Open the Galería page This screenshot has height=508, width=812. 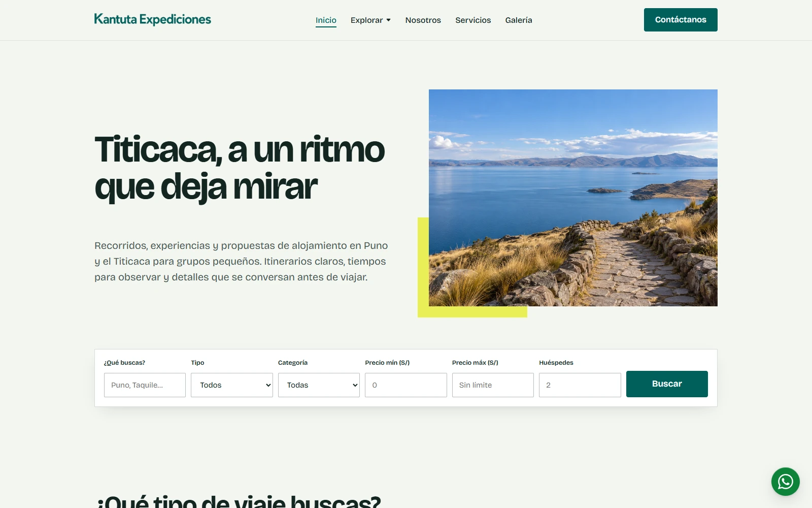pyautogui.click(x=519, y=20)
